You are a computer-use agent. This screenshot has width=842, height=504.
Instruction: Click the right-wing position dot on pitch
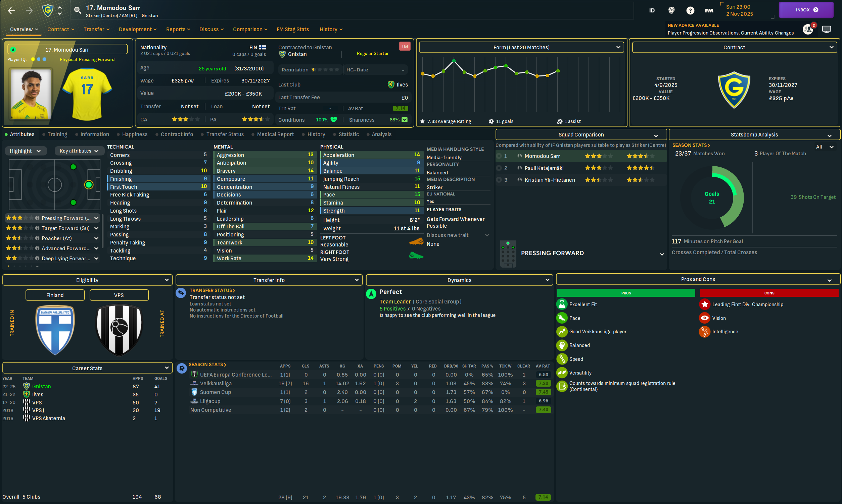[73, 203]
